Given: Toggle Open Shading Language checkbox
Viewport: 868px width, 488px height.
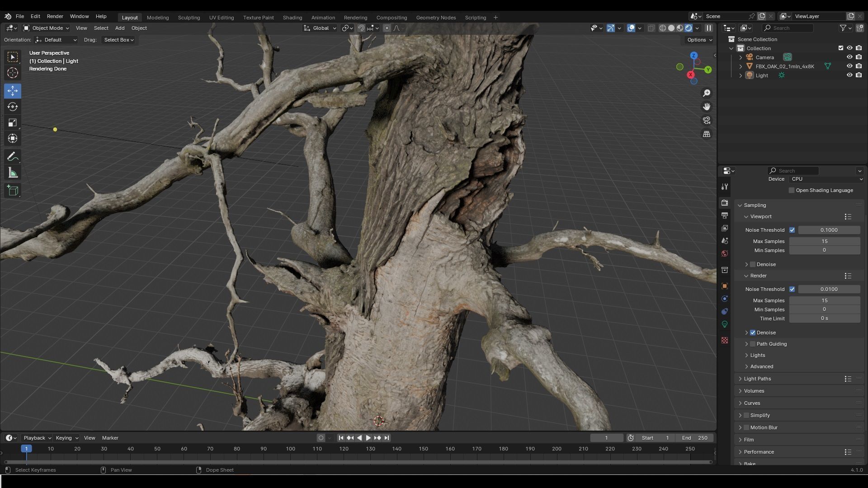Looking at the screenshot, I should coord(792,190).
